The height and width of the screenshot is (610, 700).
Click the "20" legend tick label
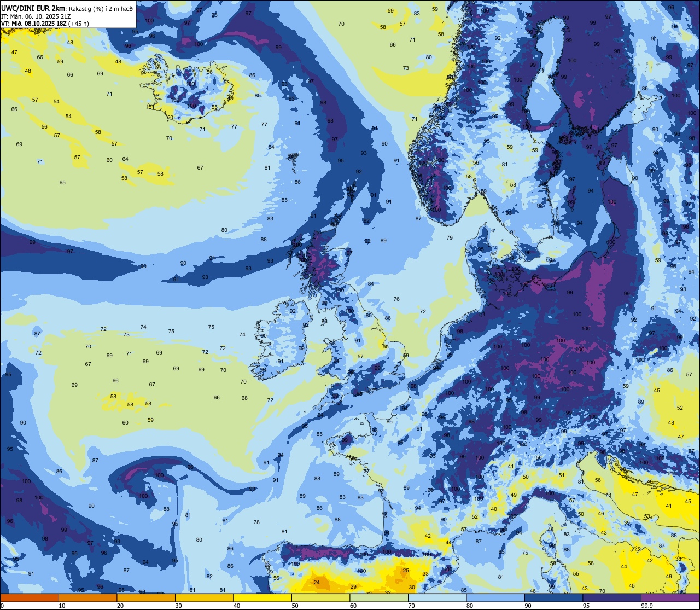[120, 606]
